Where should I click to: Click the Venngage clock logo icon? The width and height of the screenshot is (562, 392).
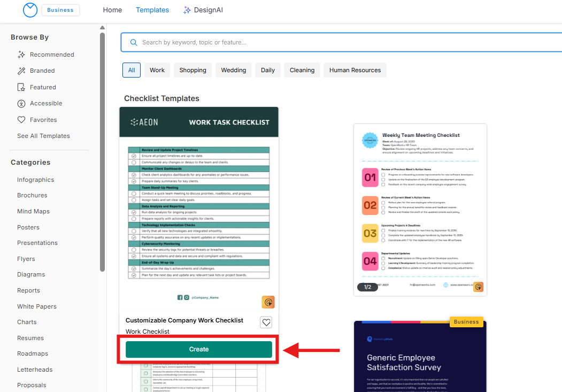30,10
